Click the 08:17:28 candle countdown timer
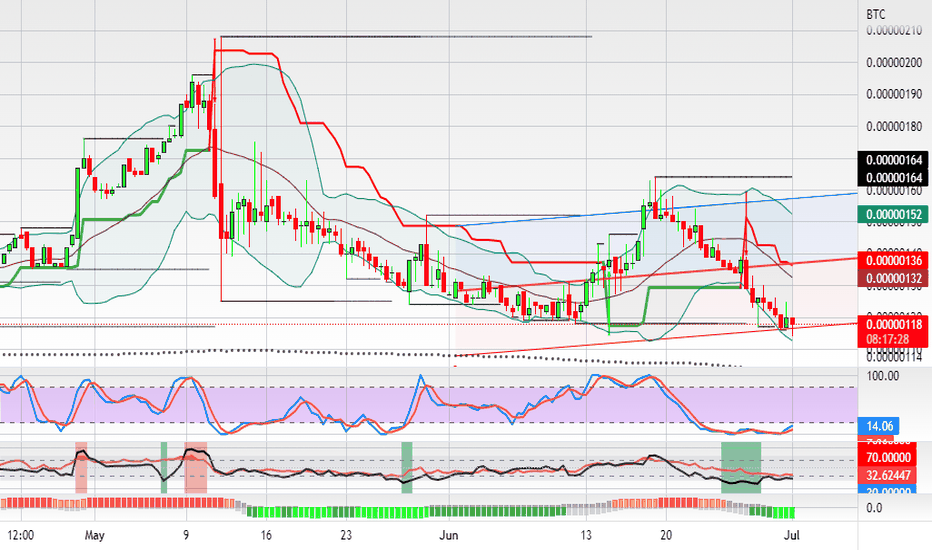The width and height of the screenshot is (932, 550). point(886,340)
